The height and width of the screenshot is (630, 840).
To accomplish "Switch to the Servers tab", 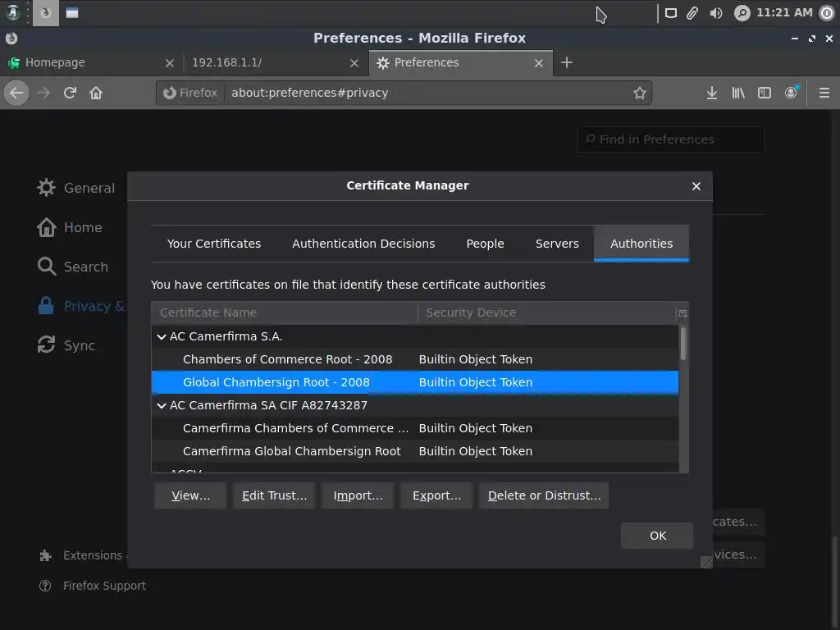I will point(557,243).
